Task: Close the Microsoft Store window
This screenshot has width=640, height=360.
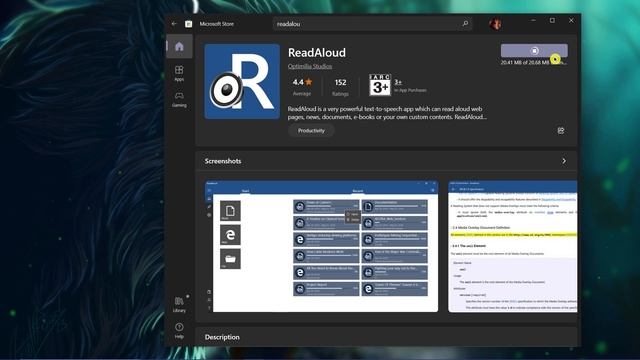Action: (x=571, y=20)
